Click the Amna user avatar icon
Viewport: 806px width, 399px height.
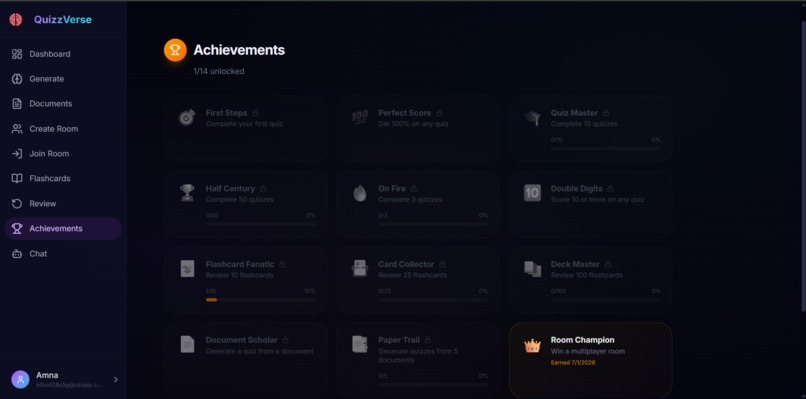[20, 379]
